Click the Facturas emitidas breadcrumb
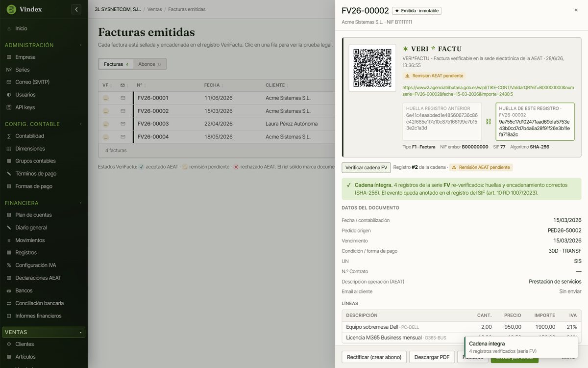The height and width of the screenshot is (368, 588). pyautogui.click(x=187, y=9)
